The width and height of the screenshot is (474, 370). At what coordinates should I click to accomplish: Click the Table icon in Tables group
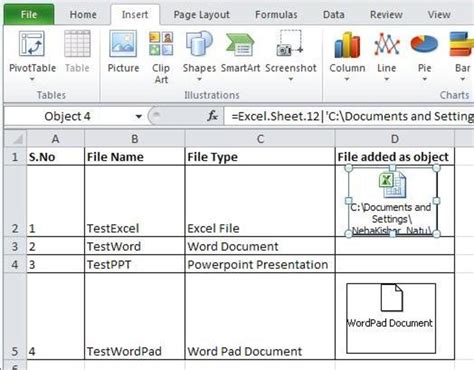pos(77,44)
